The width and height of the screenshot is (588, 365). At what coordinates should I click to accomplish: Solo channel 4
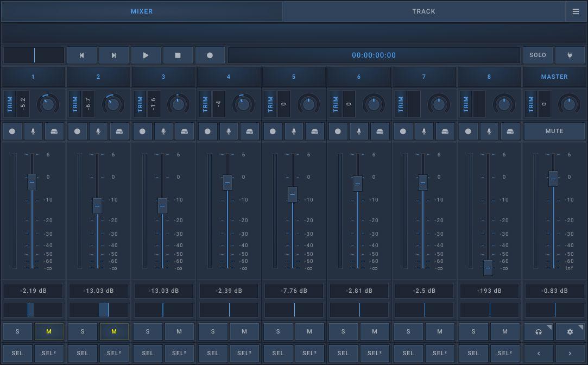click(213, 332)
